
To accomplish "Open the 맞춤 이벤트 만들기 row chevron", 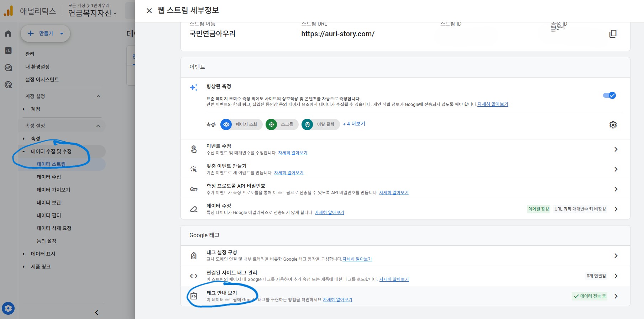I will (x=616, y=169).
